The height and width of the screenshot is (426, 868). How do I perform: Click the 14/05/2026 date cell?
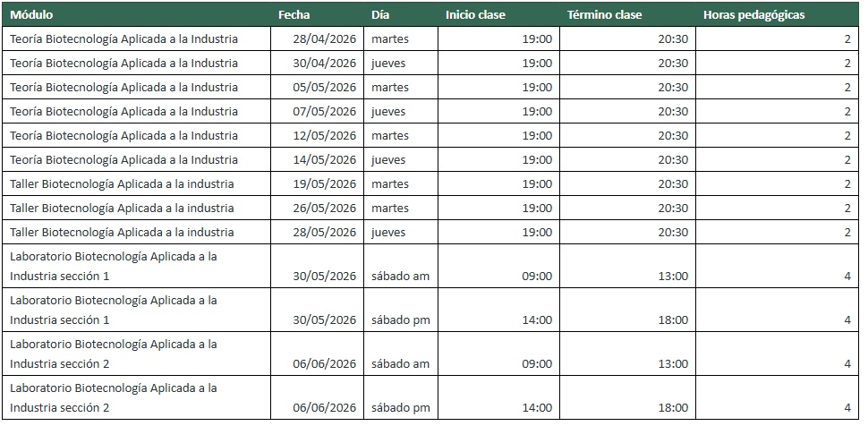(324, 160)
